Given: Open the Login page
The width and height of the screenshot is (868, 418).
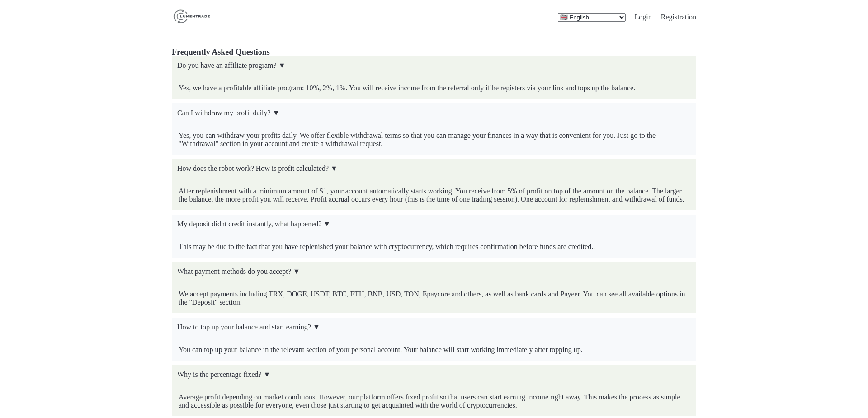Looking at the screenshot, I should pyautogui.click(x=643, y=17).
